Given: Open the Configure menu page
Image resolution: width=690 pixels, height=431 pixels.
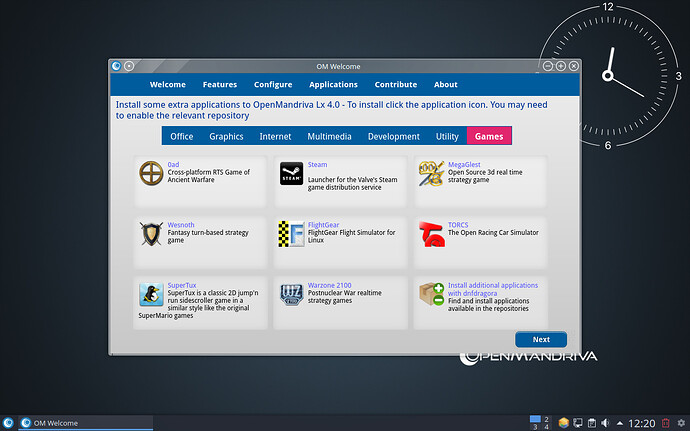Looking at the screenshot, I should tap(273, 85).
